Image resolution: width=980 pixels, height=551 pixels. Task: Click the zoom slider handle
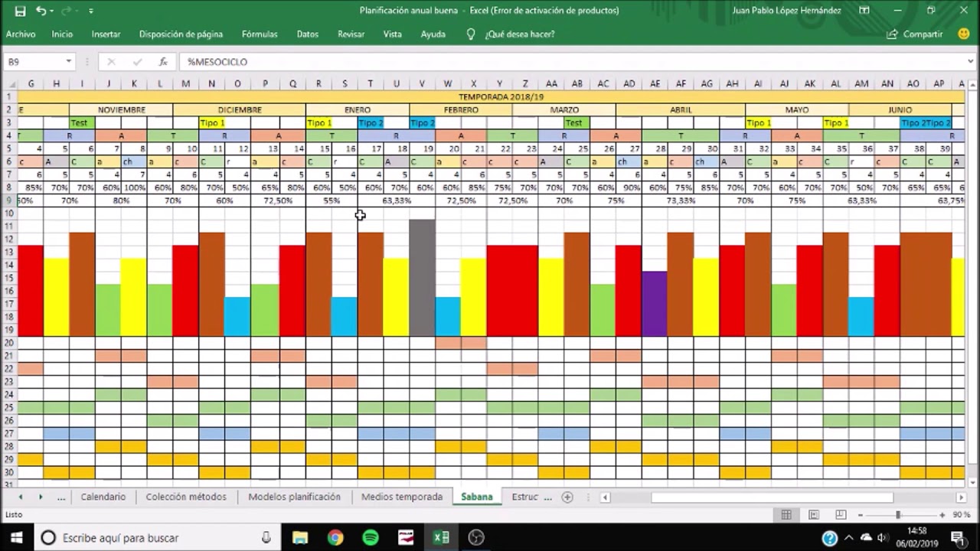coord(898,515)
